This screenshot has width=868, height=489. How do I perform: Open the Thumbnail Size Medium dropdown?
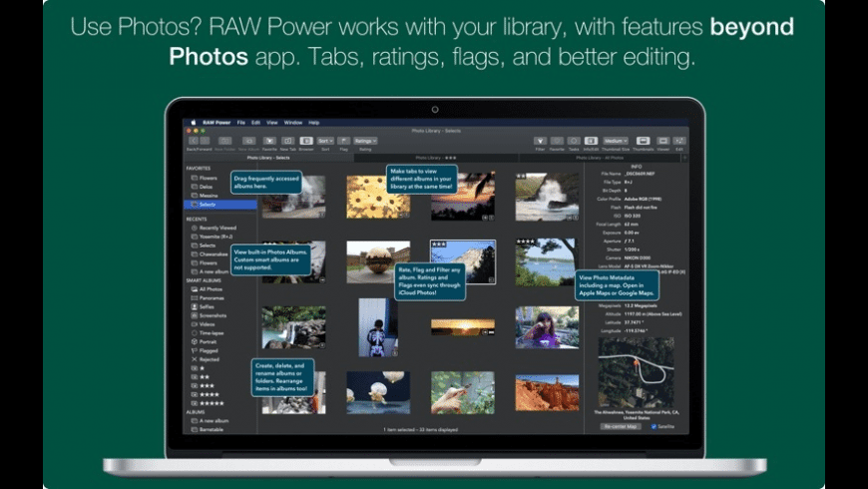tap(616, 142)
